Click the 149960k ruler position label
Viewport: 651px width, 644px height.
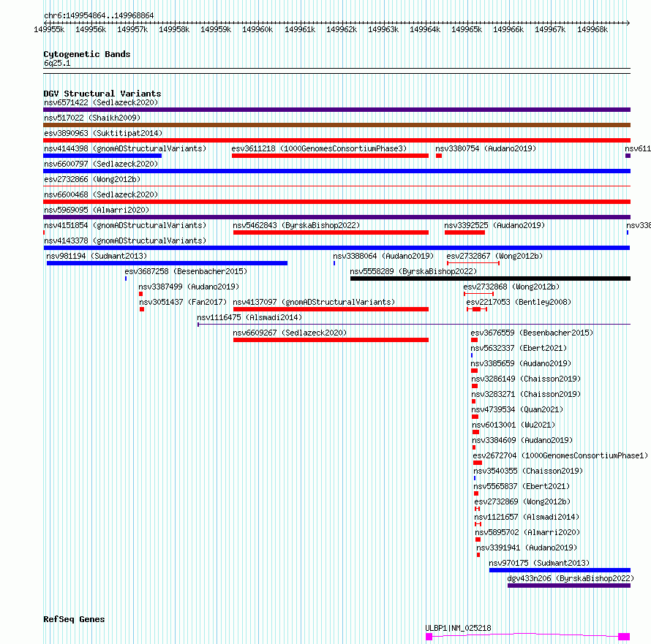[257, 29]
